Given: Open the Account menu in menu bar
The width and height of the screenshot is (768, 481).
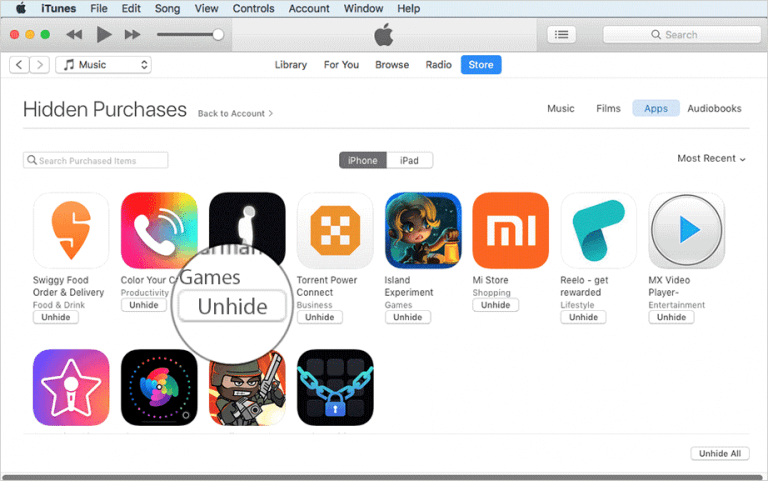Looking at the screenshot, I should click(x=309, y=8).
